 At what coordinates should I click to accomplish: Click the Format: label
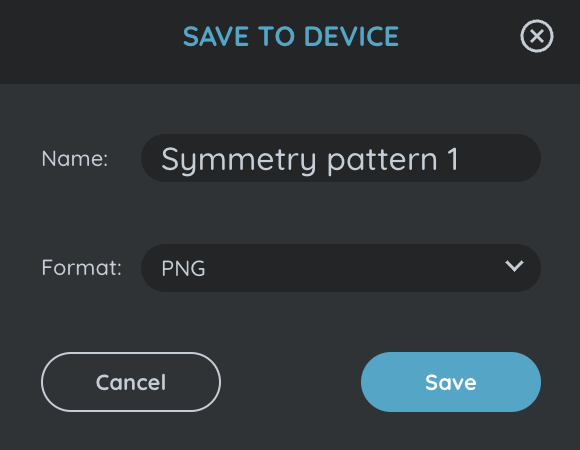(x=81, y=267)
